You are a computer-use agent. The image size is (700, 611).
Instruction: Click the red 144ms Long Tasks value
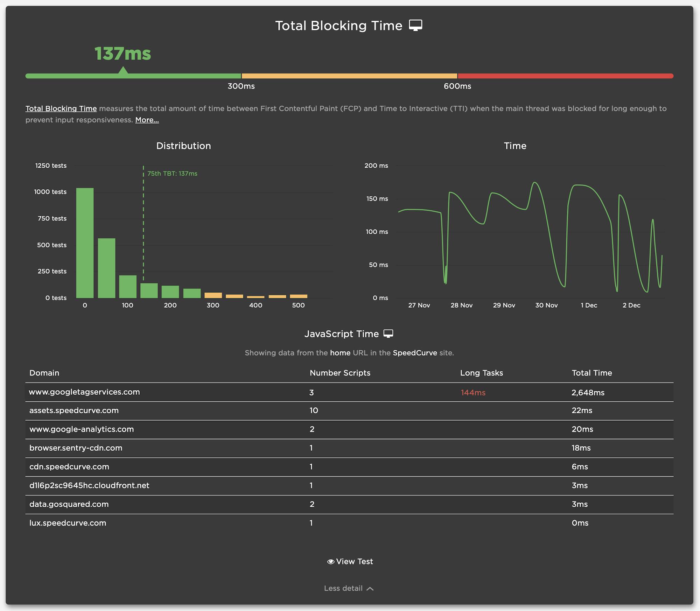(x=473, y=393)
